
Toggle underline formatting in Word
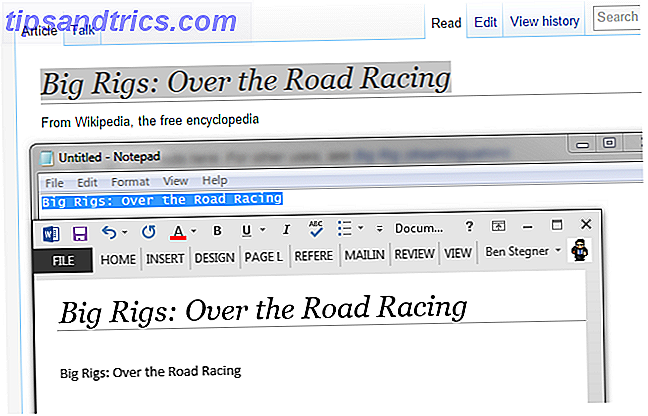[246, 230]
